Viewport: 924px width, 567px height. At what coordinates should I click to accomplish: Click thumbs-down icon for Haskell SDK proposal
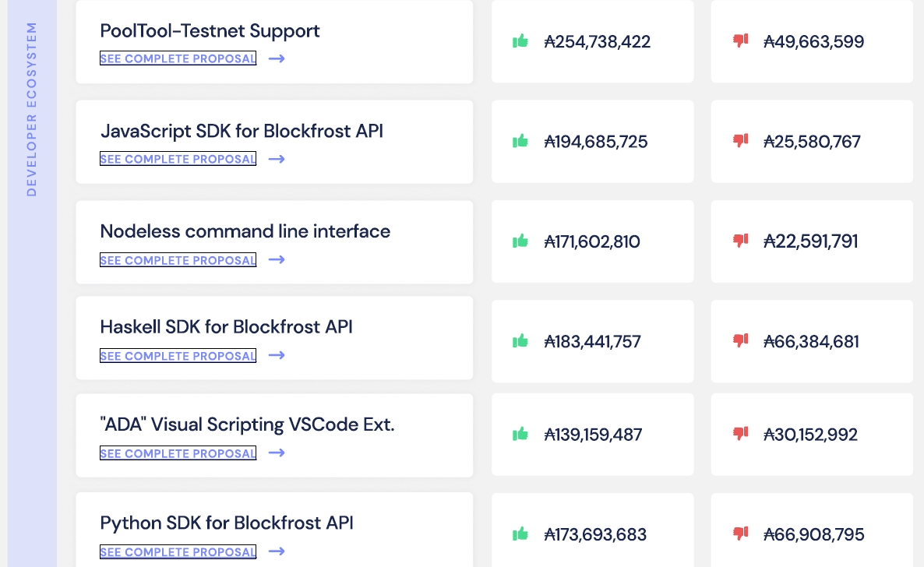click(740, 340)
